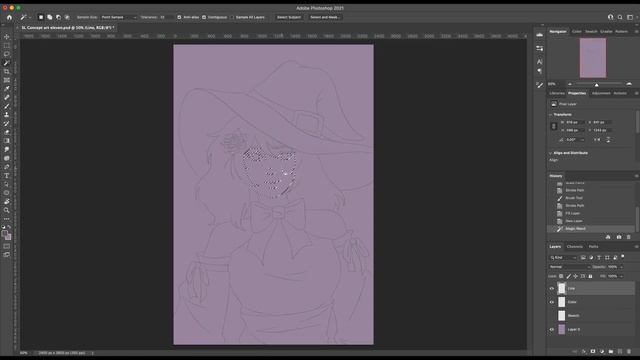Switch to the Channels tab
The height and width of the screenshot is (360, 640).
point(575,247)
